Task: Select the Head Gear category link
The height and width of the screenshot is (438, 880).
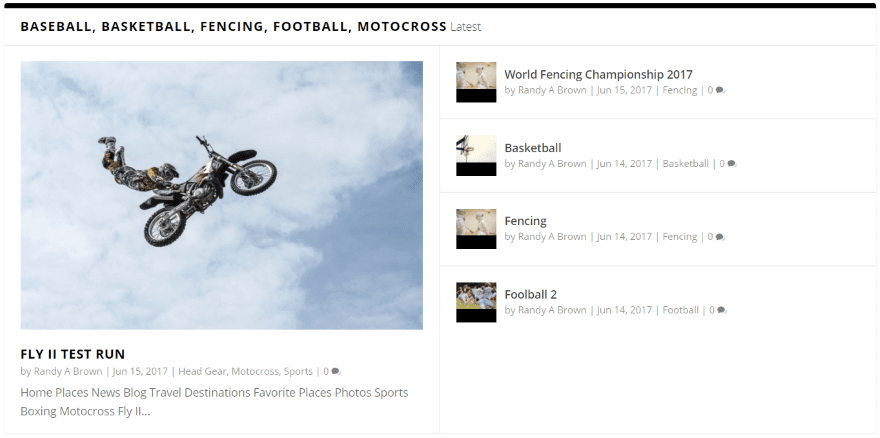Action: pos(202,372)
